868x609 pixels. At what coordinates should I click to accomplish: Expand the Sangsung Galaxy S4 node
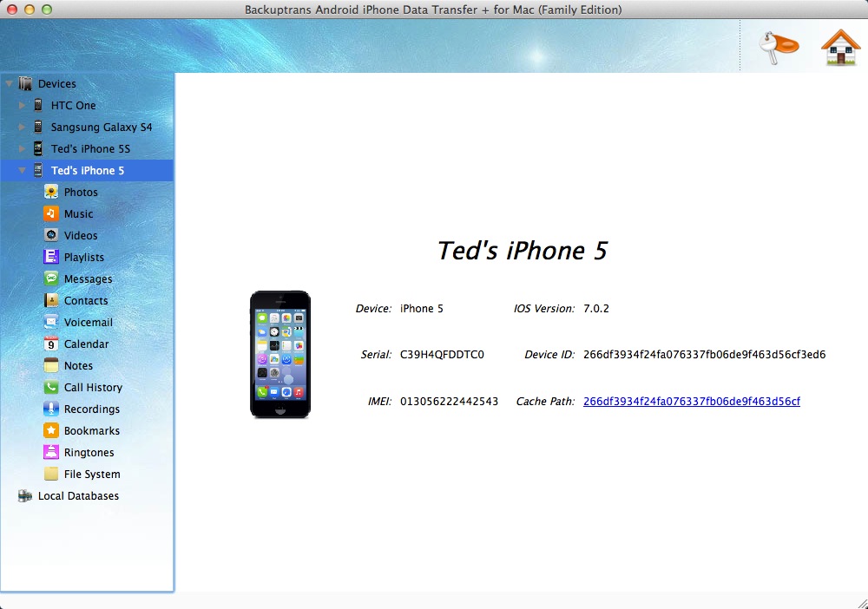tap(22, 127)
